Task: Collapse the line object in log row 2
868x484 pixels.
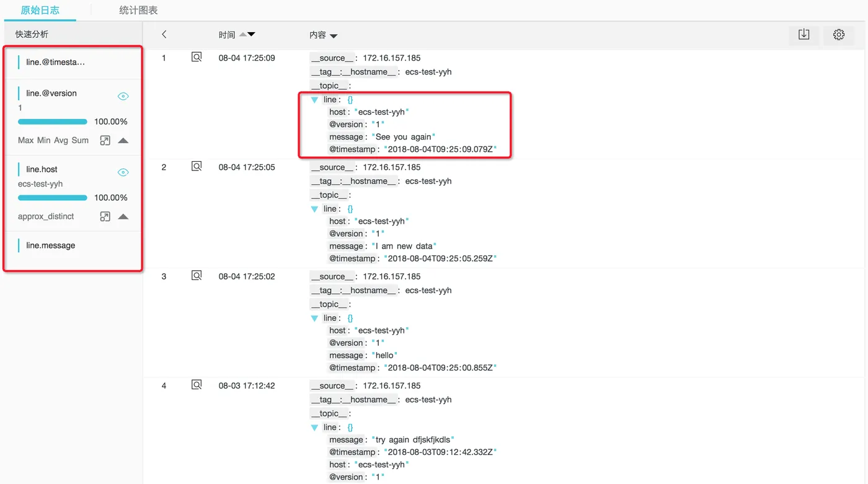Action: pyautogui.click(x=314, y=209)
